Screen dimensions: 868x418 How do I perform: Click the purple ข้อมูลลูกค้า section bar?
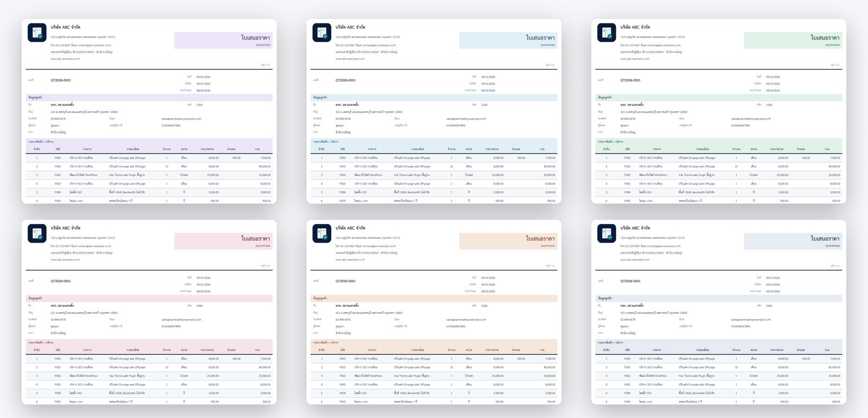(149, 98)
